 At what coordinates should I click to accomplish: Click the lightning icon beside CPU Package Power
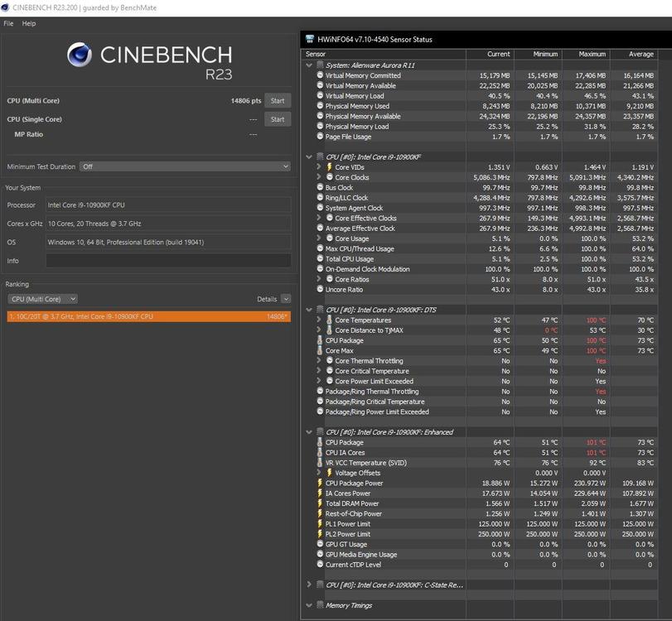point(320,484)
